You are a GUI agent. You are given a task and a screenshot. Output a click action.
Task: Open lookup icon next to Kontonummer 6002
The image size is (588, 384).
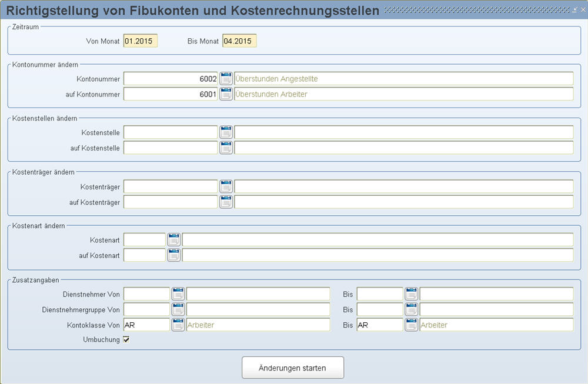point(226,79)
